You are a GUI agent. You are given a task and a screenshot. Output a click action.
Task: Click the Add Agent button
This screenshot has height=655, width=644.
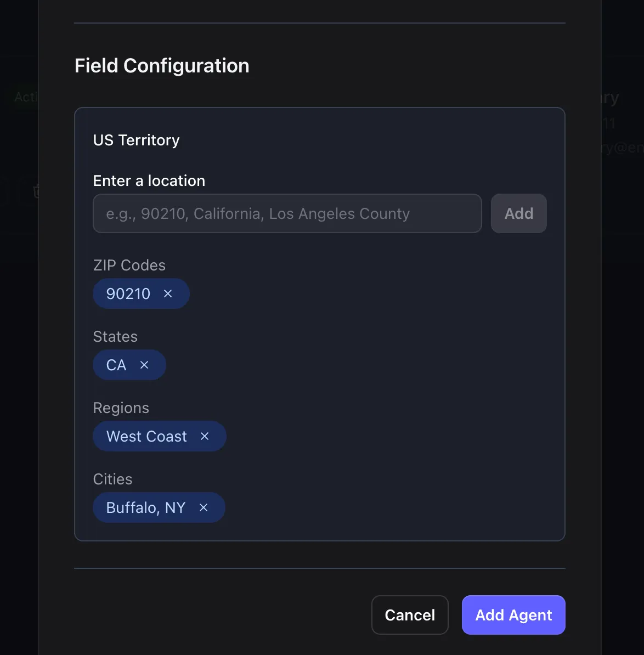pos(513,615)
